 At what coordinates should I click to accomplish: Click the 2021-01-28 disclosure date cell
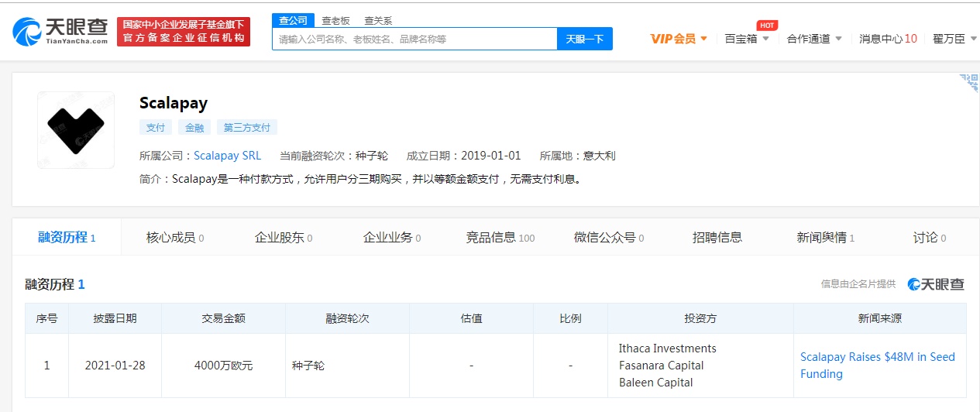pos(115,366)
